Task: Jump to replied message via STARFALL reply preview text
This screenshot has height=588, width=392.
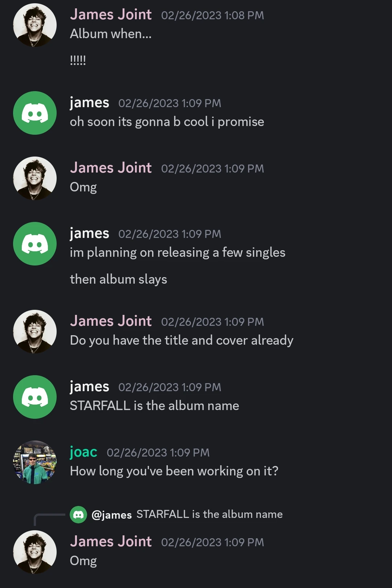Action: (x=209, y=514)
